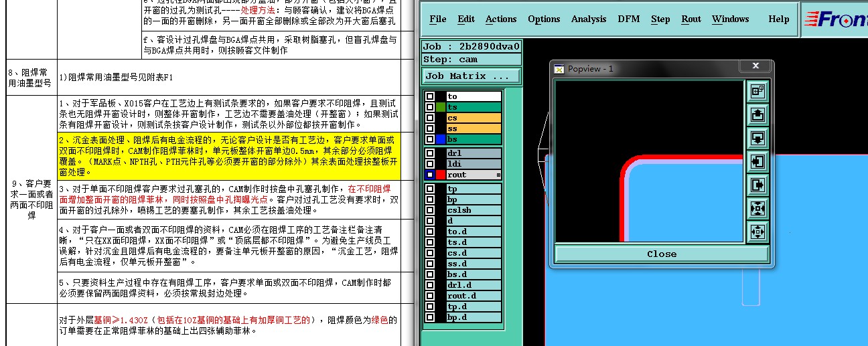
Task: Zoom out Popview using the outward-arrows icon
Action: point(757,232)
